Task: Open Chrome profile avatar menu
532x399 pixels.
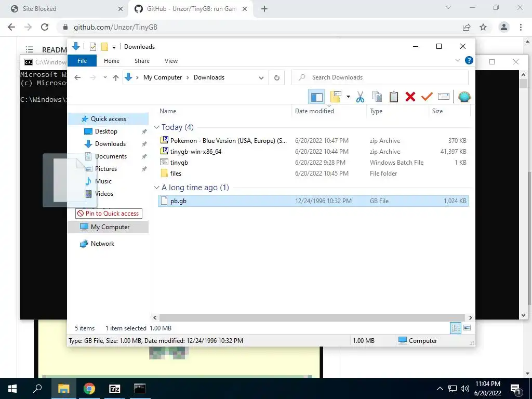Action: tap(504, 27)
